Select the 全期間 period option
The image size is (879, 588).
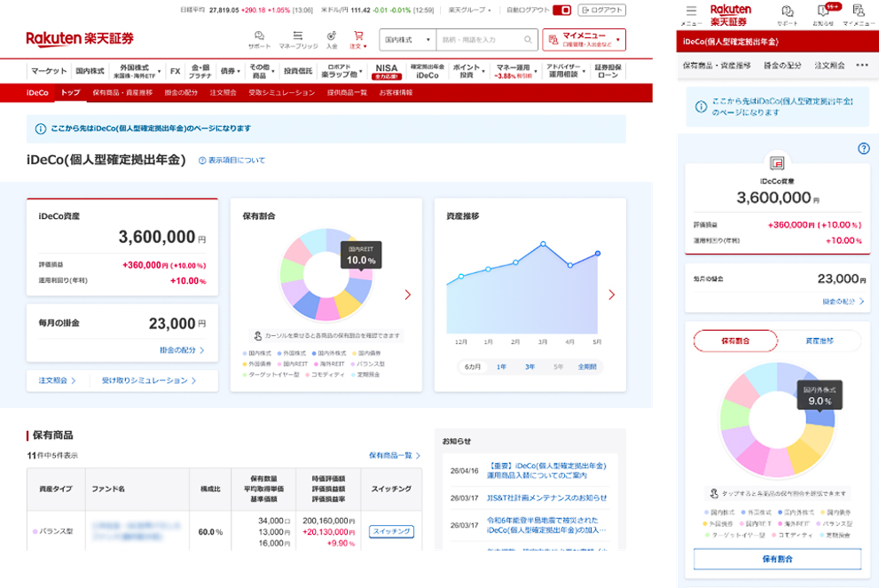pyautogui.click(x=587, y=366)
